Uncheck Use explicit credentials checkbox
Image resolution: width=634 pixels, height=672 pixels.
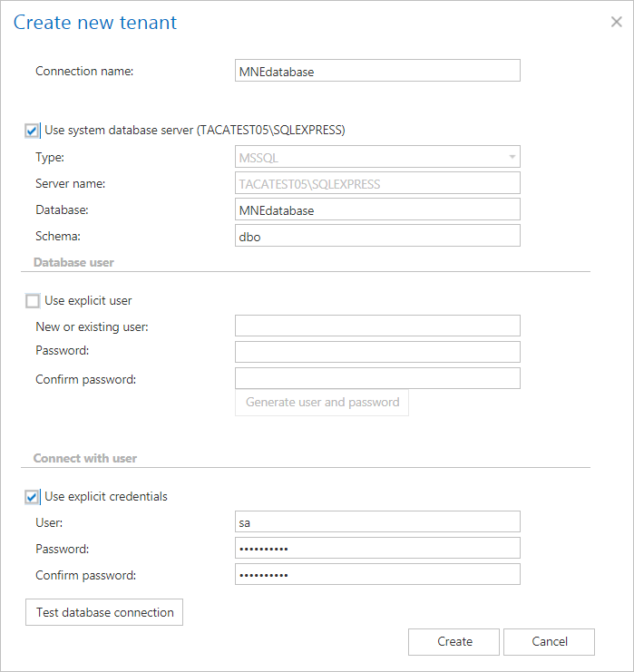[33, 496]
